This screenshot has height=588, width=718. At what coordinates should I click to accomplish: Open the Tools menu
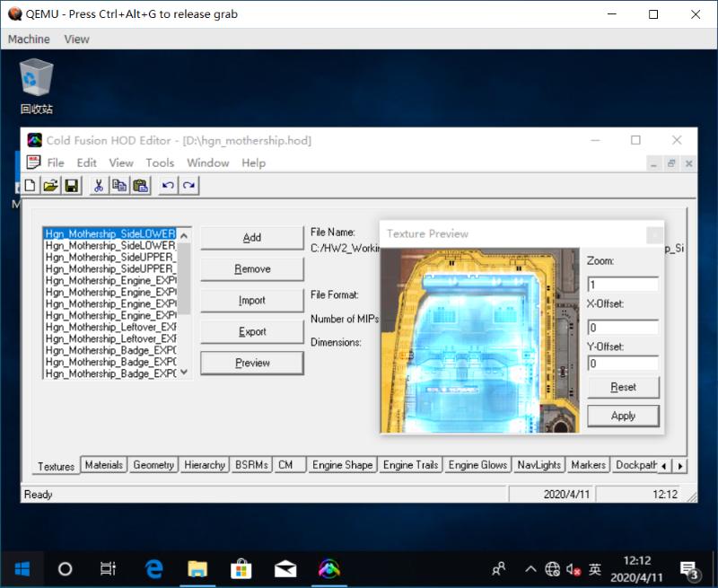[x=160, y=163]
